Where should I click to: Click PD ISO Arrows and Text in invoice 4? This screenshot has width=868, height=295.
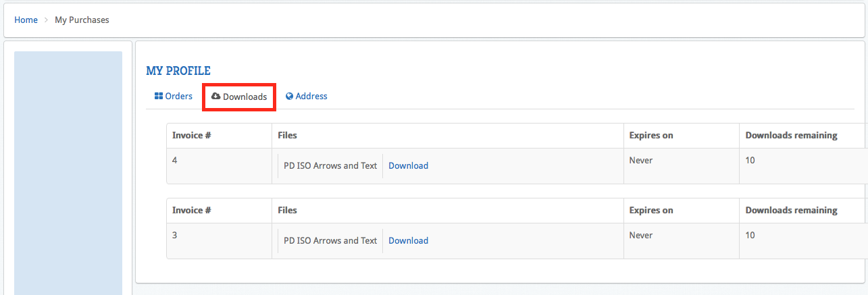pos(330,165)
